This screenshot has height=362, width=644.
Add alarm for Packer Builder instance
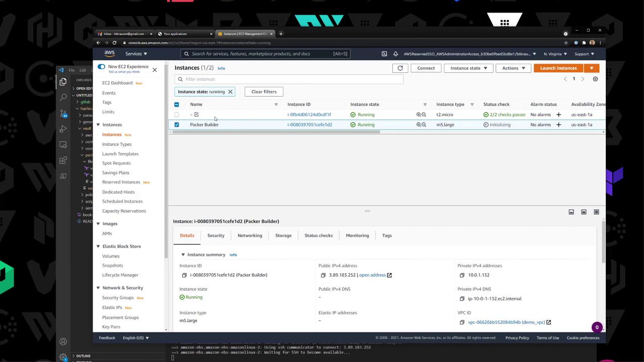(x=558, y=125)
